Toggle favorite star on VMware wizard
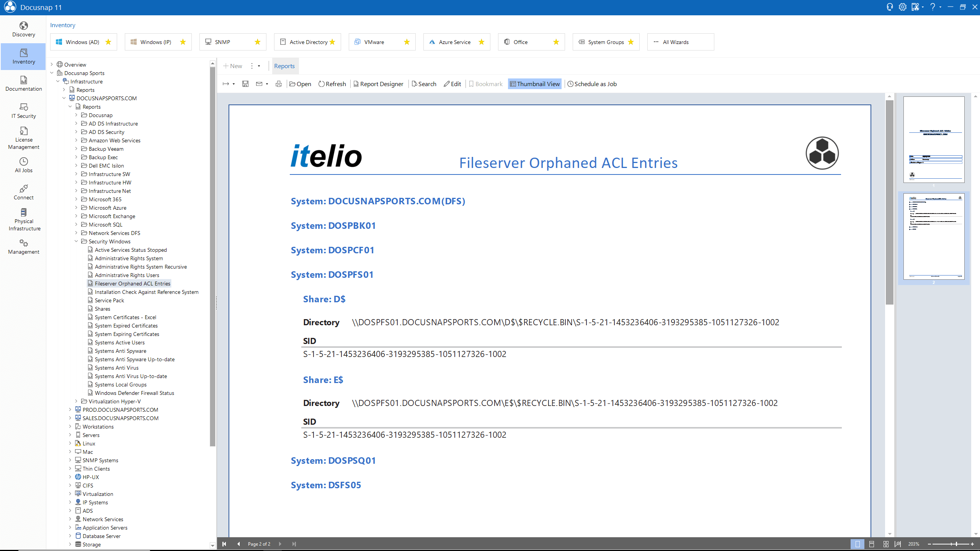The width and height of the screenshot is (980, 551). 407,42
